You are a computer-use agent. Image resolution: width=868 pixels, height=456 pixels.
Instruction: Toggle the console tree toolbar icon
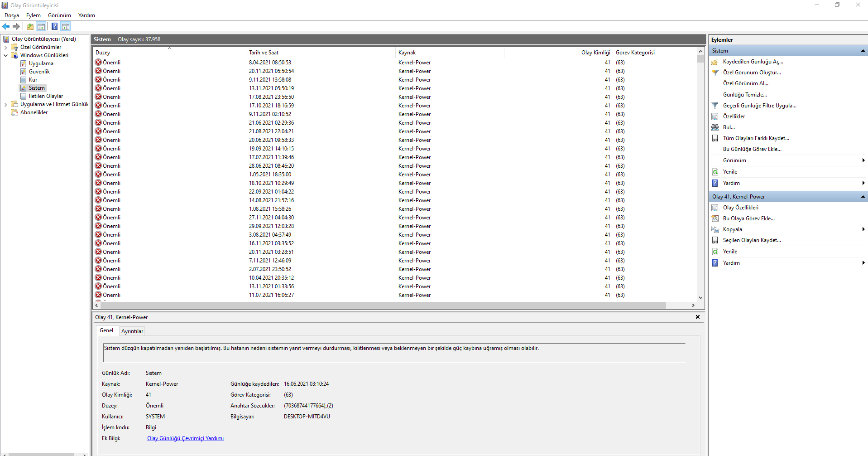click(41, 26)
